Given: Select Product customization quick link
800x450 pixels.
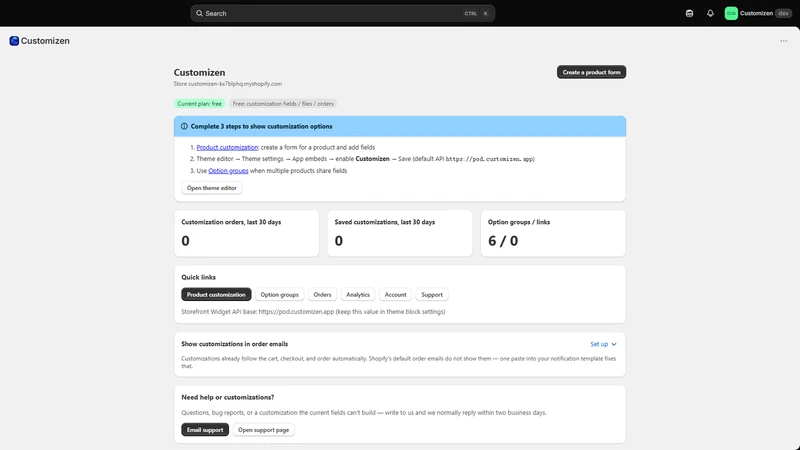Looking at the screenshot, I should click(x=216, y=294).
